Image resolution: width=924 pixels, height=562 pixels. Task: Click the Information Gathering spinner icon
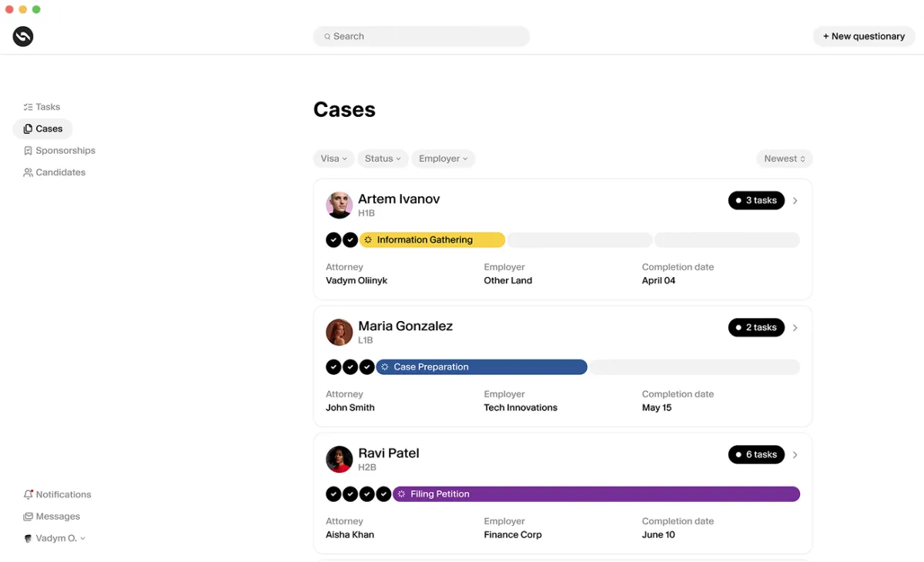coord(368,240)
